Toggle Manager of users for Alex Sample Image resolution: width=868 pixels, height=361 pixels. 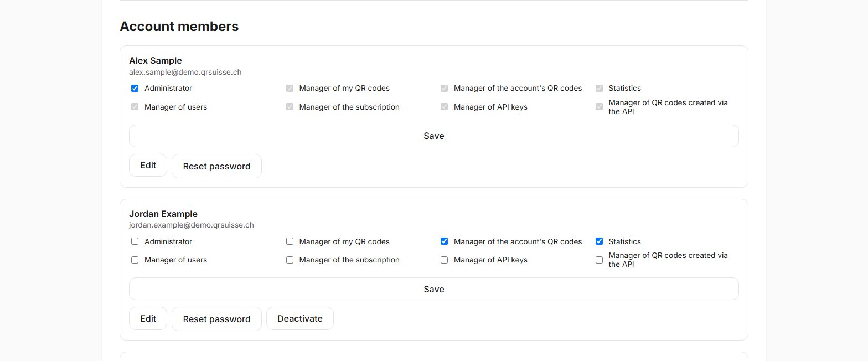pyautogui.click(x=135, y=107)
